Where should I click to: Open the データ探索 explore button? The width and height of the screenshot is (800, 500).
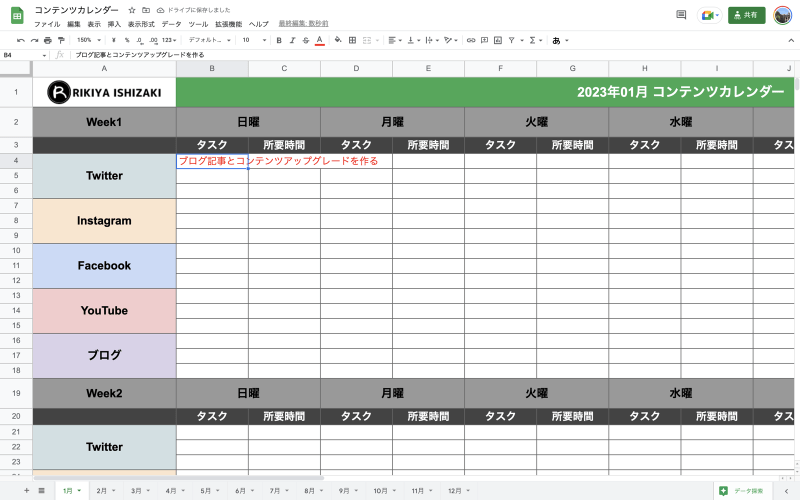click(743, 491)
